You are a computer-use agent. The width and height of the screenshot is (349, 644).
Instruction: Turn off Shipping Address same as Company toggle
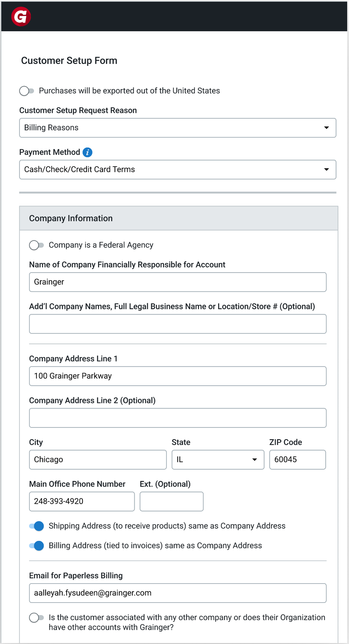tap(36, 526)
